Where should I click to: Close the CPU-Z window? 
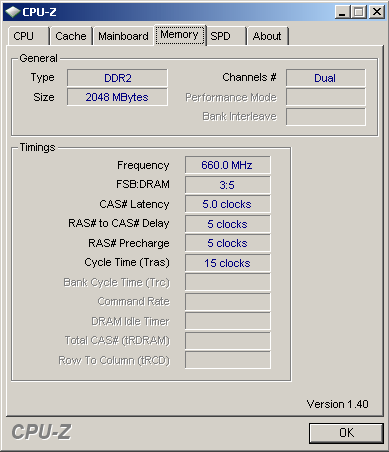pyautogui.click(x=377, y=12)
